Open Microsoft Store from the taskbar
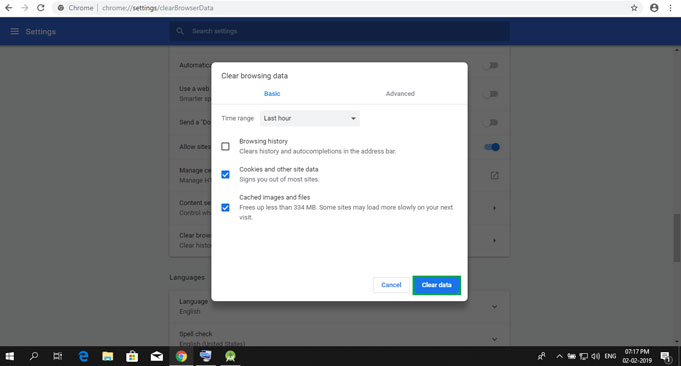The height and width of the screenshot is (366, 681). click(132, 356)
